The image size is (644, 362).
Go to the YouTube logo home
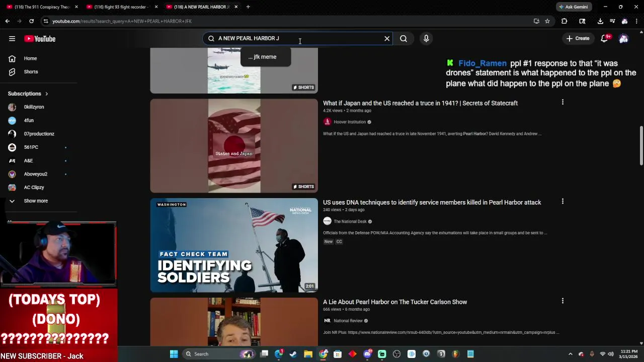(x=40, y=39)
